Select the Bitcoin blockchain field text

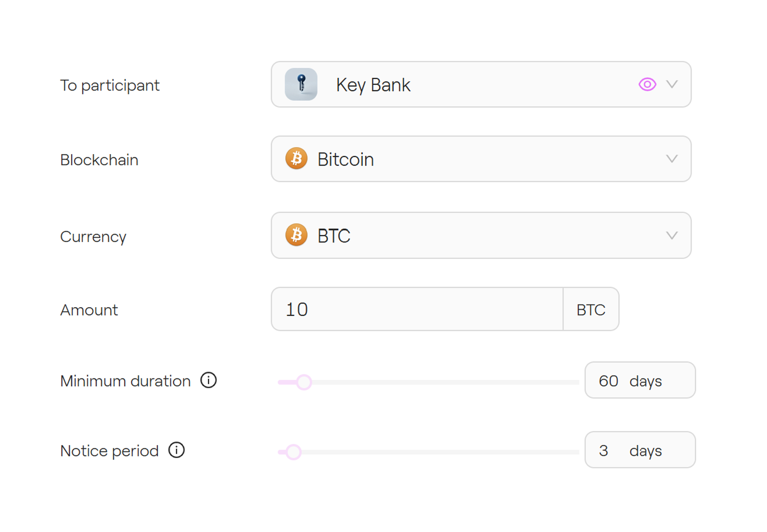[x=346, y=160]
